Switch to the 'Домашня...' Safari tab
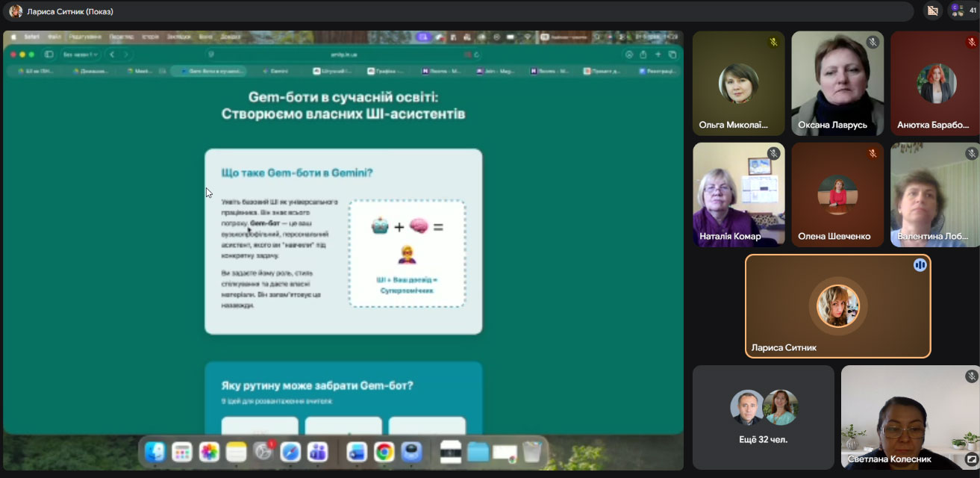This screenshot has width=980, height=478. point(91,71)
